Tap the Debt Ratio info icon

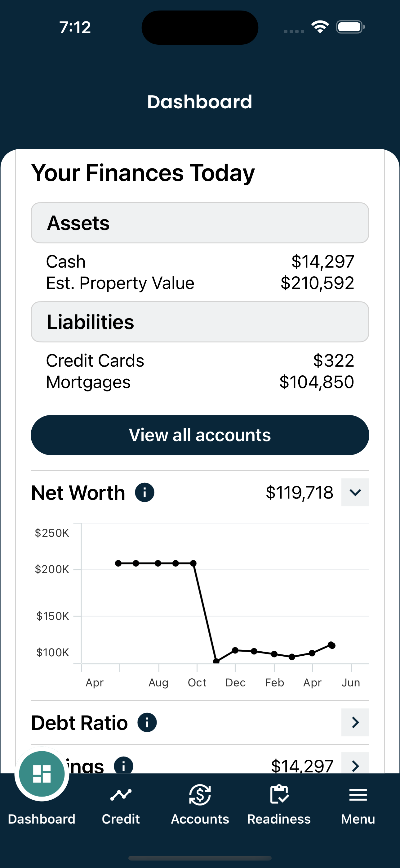(147, 722)
